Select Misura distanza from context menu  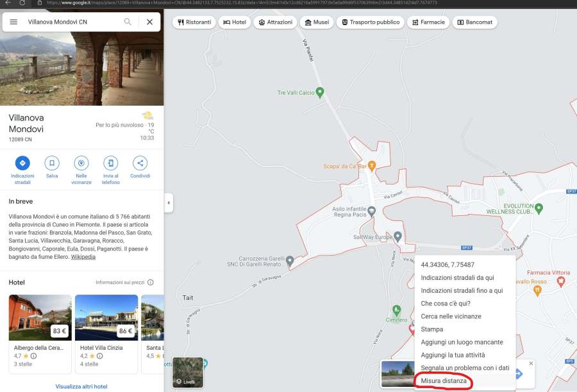tap(444, 380)
